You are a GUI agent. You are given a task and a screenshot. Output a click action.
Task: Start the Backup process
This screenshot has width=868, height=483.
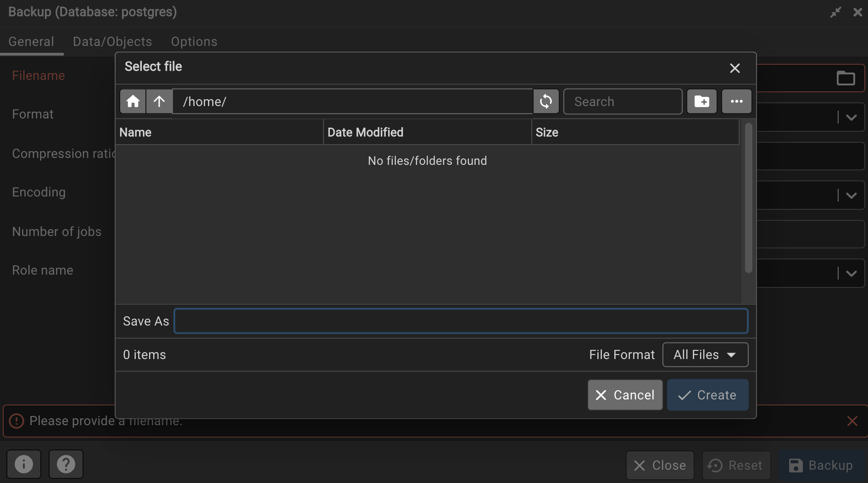pyautogui.click(x=822, y=465)
